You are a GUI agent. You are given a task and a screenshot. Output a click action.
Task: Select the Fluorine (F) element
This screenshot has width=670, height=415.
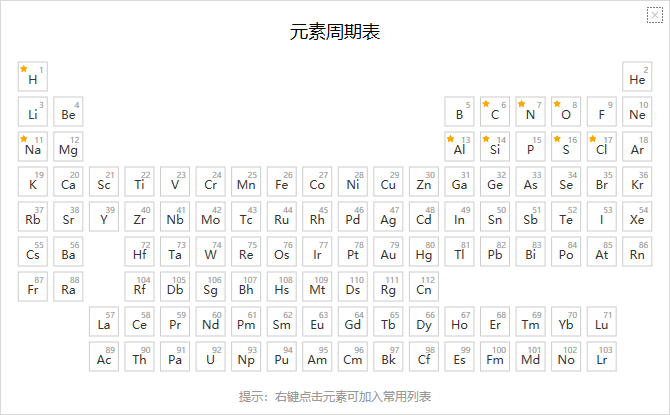(602, 112)
